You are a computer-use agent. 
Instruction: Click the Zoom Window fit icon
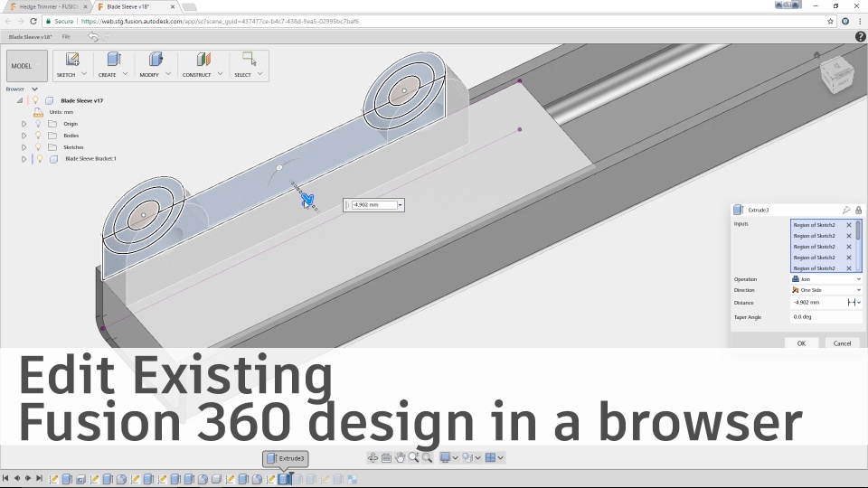coord(427,457)
